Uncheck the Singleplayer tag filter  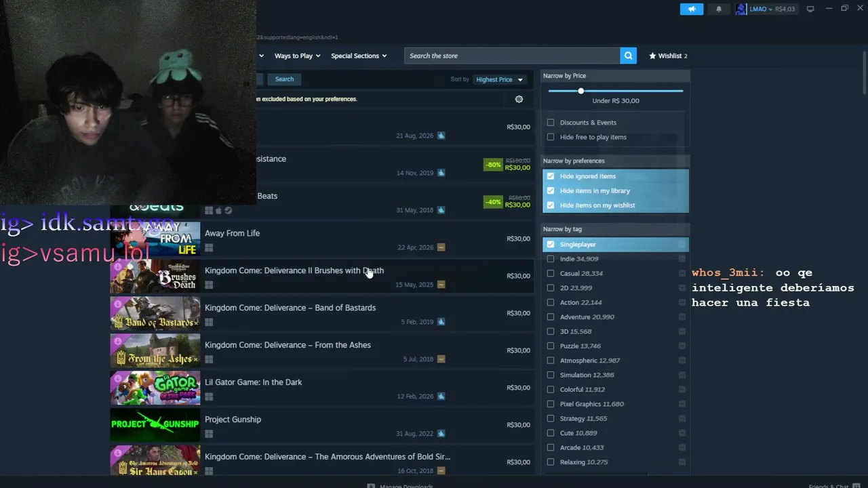tap(551, 245)
